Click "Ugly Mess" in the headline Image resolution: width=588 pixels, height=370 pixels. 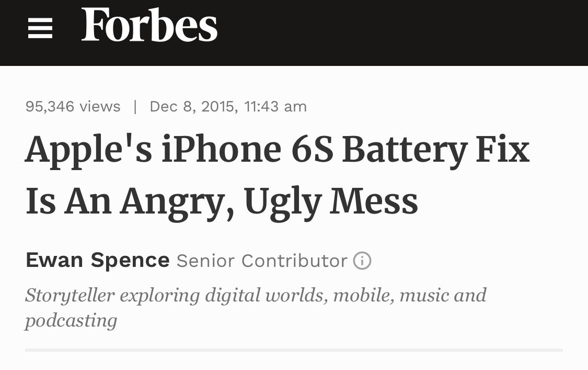[331, 201]
